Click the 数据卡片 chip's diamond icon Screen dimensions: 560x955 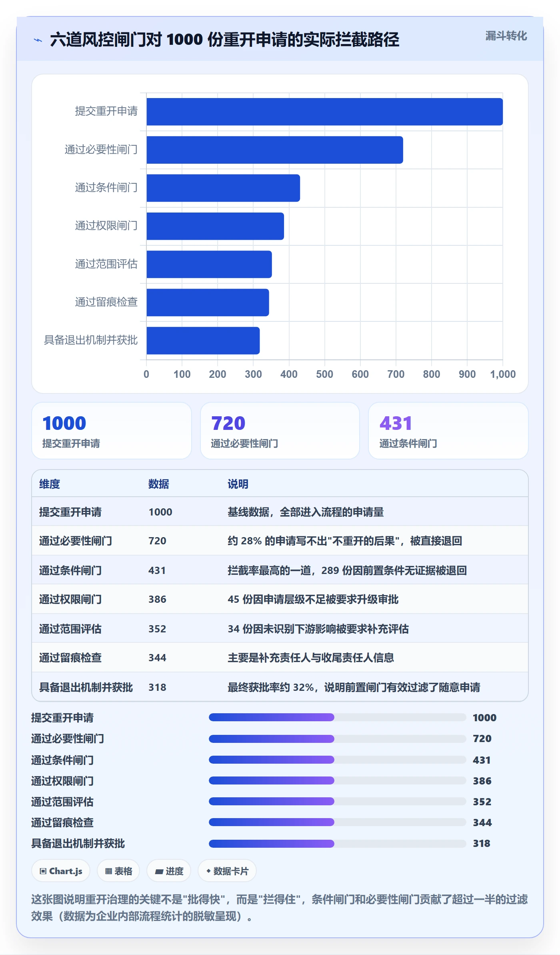[208, 871]
